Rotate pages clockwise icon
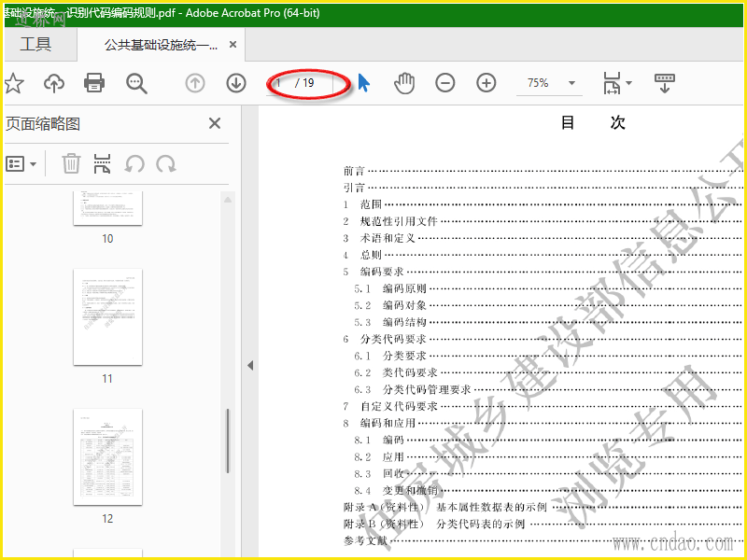The image size is (747, 560). (166, 164)
